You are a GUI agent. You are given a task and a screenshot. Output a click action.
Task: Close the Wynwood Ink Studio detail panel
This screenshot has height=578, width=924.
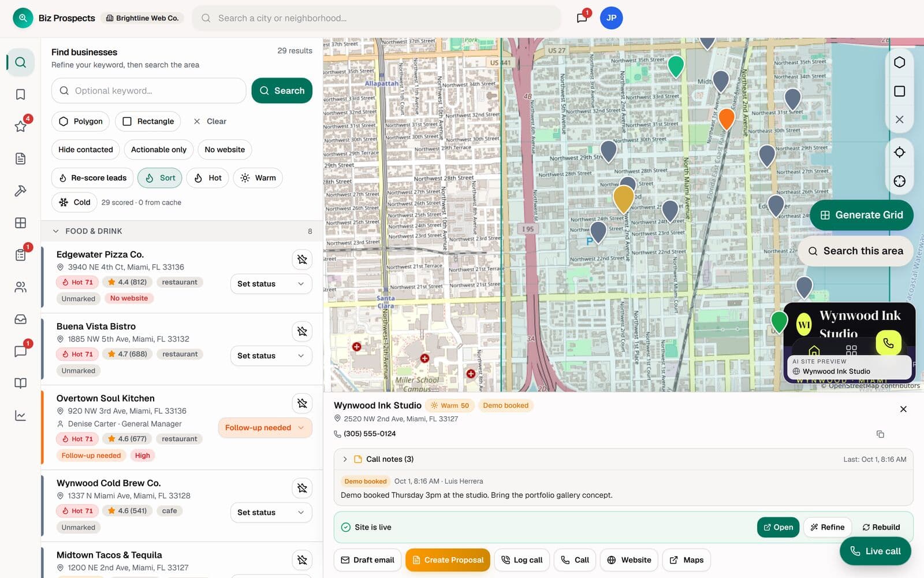903,409
